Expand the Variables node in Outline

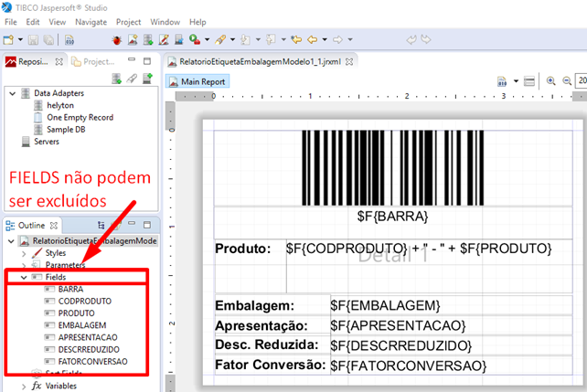tap(24, 387)
